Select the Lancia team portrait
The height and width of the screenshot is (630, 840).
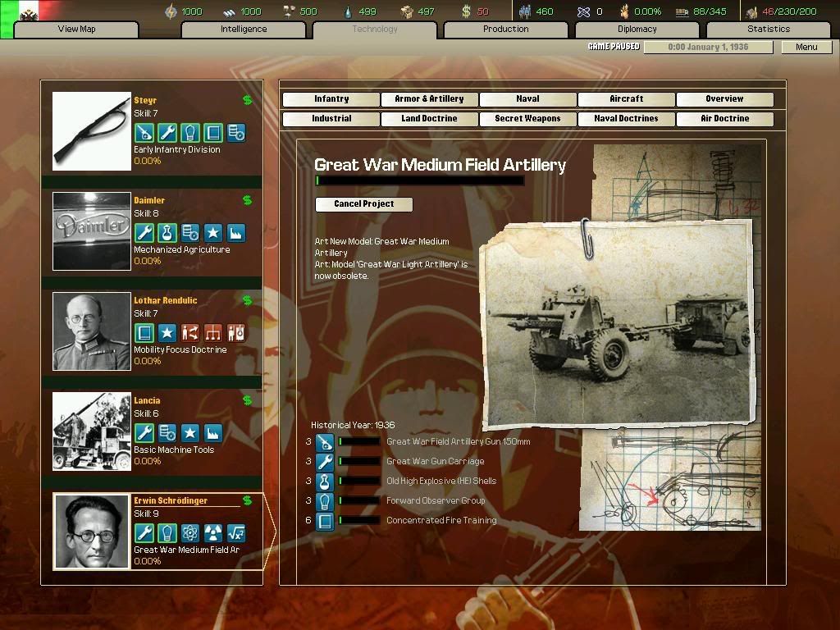tap(92, 431)
